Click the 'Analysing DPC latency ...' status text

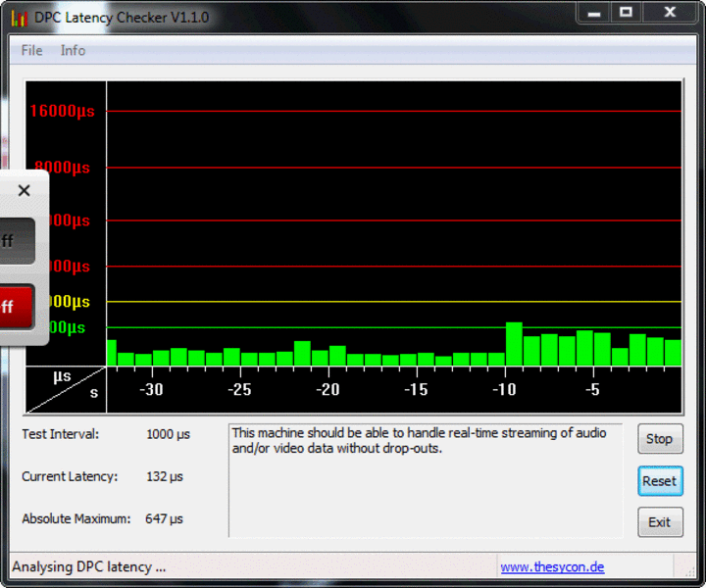pyautogui.click(x=88, y=566)
